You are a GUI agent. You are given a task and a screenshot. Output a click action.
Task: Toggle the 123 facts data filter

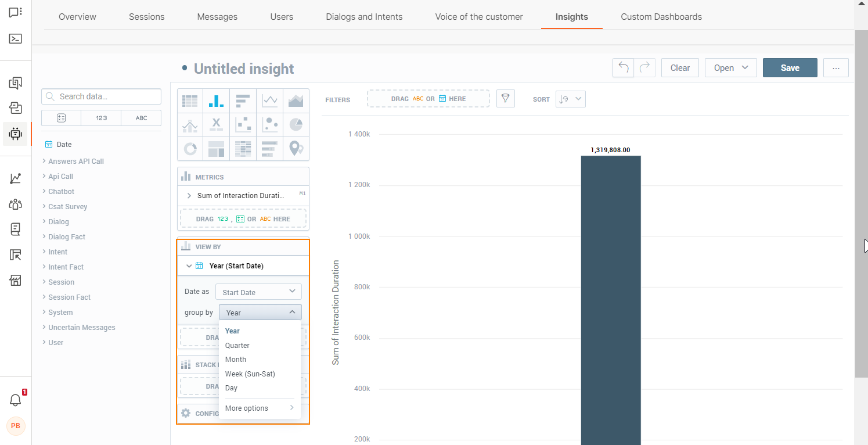(x=101, y=118)
